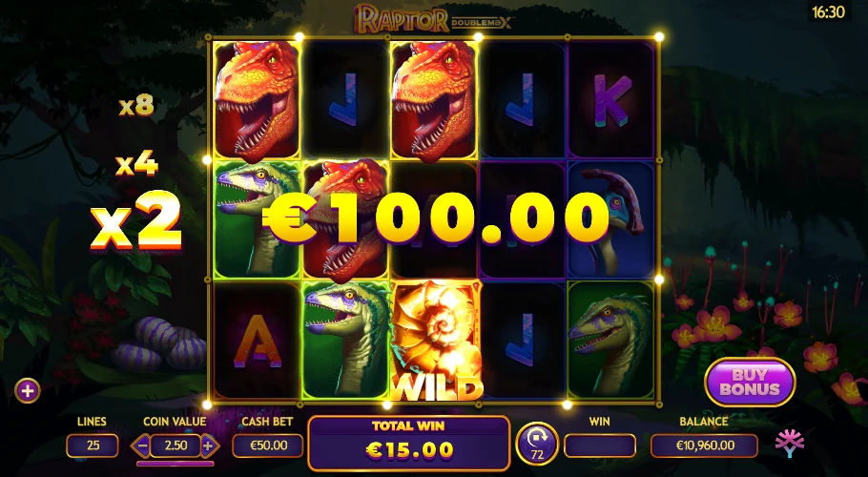Click the Raptor DoubleMax title logo
This screenshot has height=477, width=868.
point(433,19)
